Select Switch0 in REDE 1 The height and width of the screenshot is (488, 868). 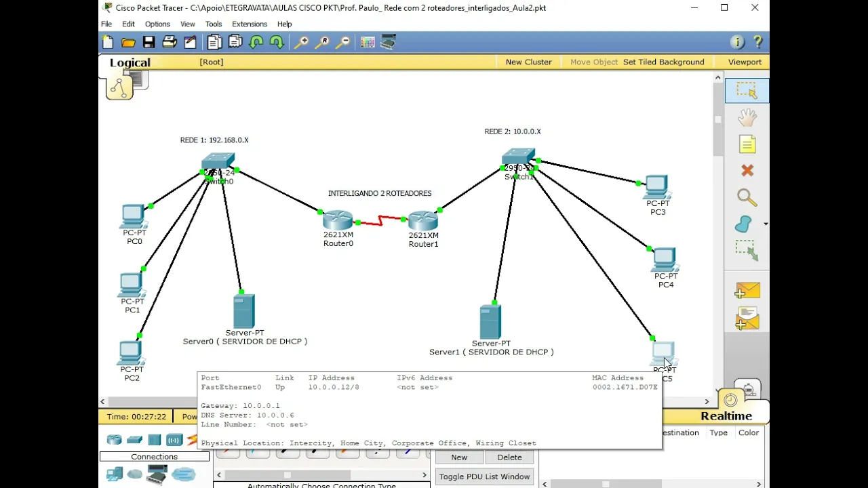[218, 162]
